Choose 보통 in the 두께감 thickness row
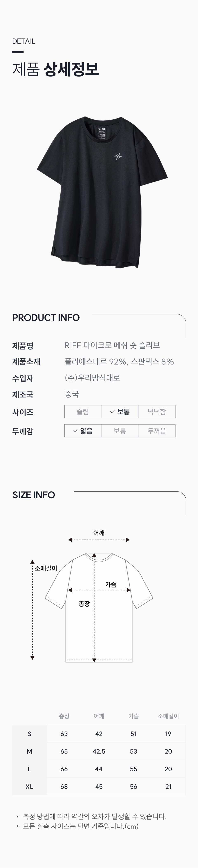The height and width of the screenshot is (868, 198). [119, 431]
